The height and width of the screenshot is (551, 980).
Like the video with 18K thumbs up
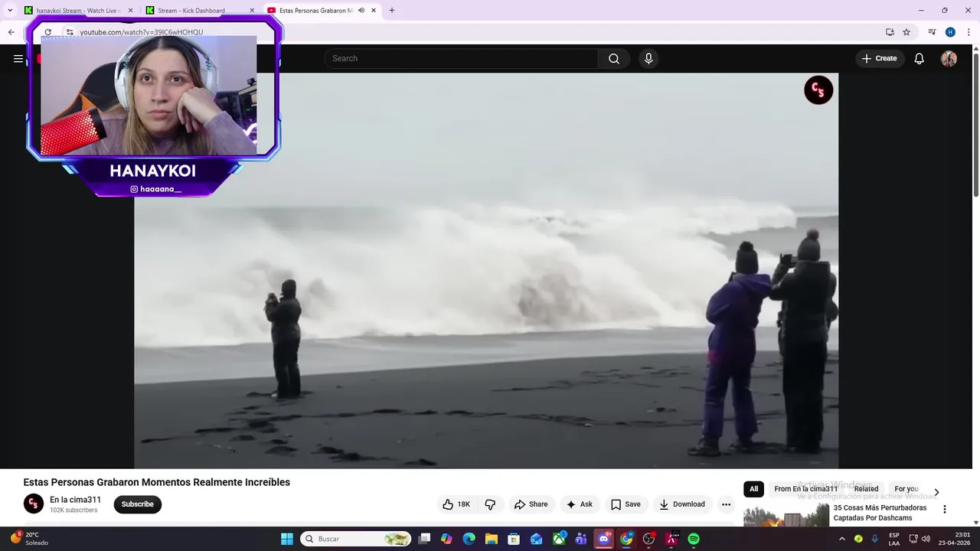(x=456, y=504)
